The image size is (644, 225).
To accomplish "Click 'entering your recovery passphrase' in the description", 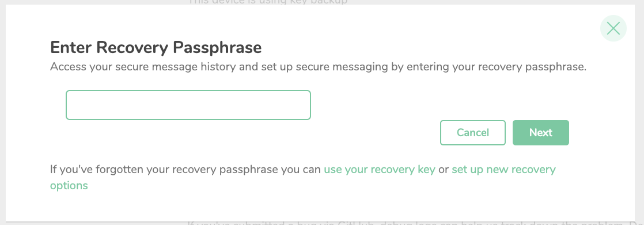I will [x=496, y=67].
